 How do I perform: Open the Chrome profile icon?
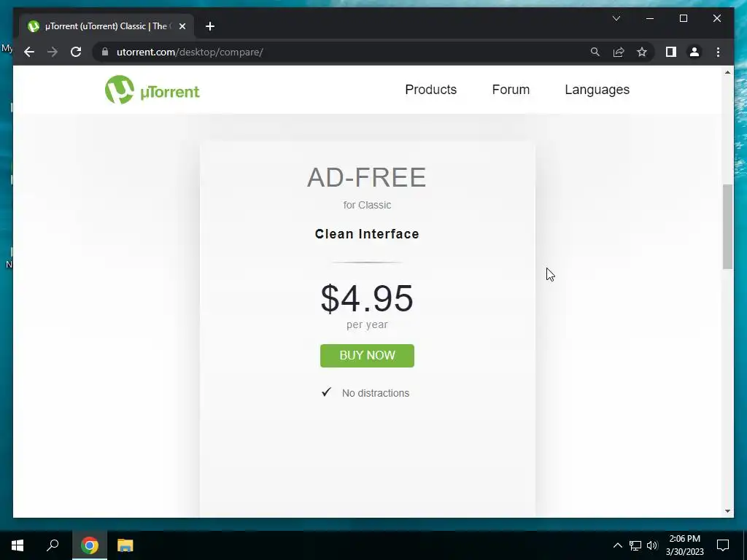click(694, 52)
